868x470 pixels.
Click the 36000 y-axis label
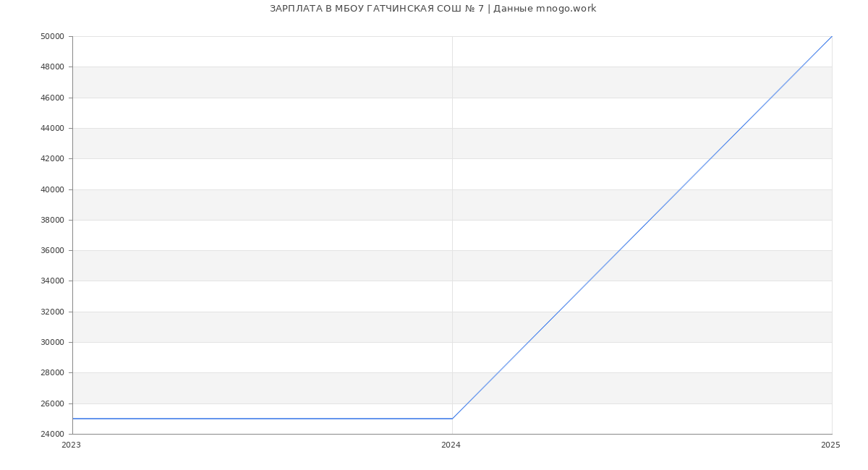53,251
